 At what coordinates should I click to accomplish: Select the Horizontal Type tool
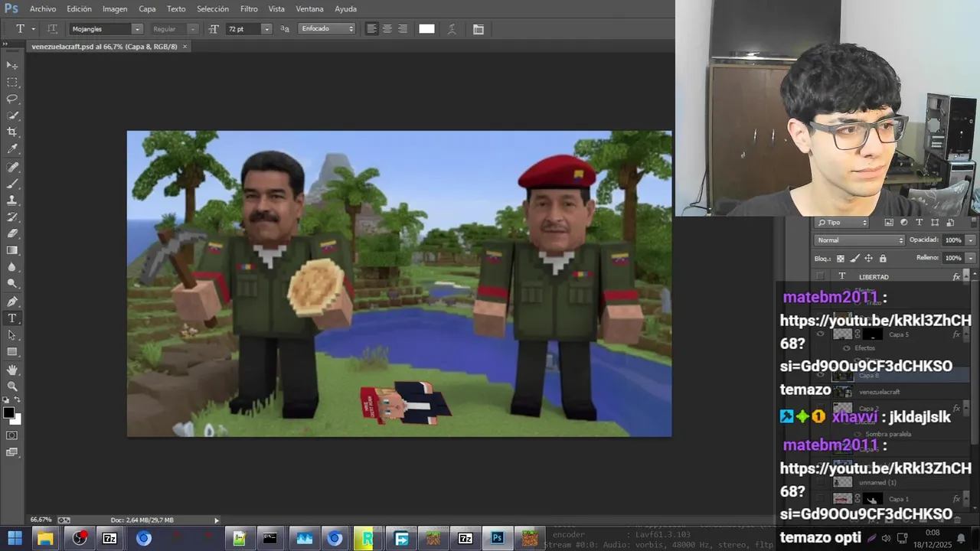(x=12, y=318)
